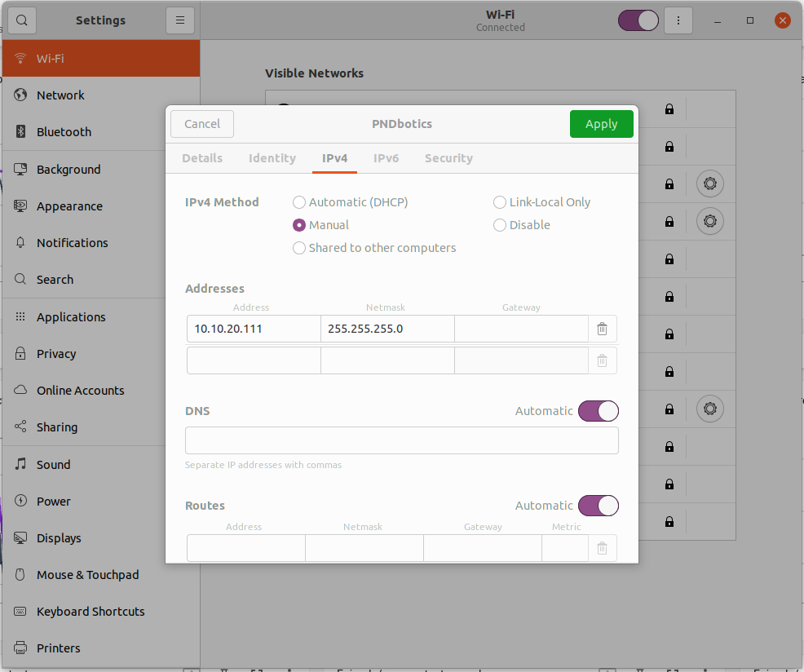The height and width of the screenshot is (672, 804).
Task: Toggle Wi-Fi off in the titlebar
Action: (638, 20)
